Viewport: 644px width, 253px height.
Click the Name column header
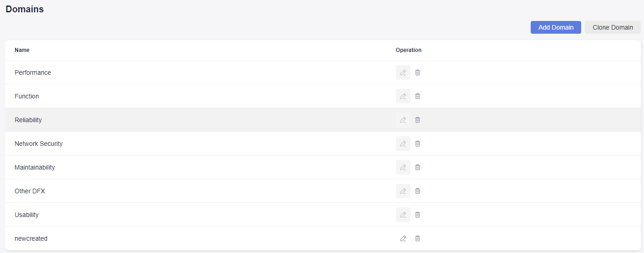coord(22,50)
